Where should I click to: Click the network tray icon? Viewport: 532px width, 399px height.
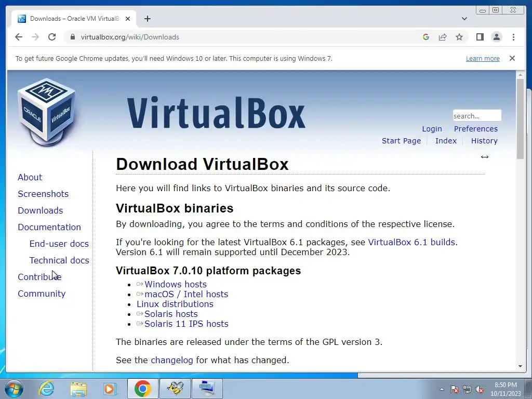(x=467, y=390)
